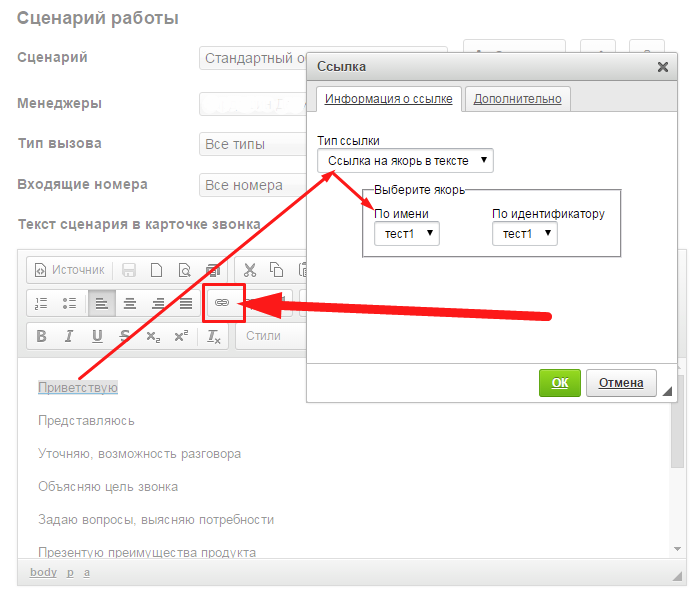Image resolution: width=697 pixels, height=598 pixels.
Task: Click the Приветствую link in editor text
Action: pyautogui.click(x=78, y=388)
